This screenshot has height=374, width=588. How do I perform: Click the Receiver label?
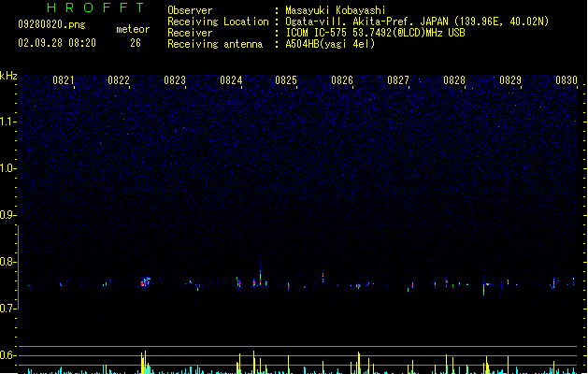pos(190,33)
